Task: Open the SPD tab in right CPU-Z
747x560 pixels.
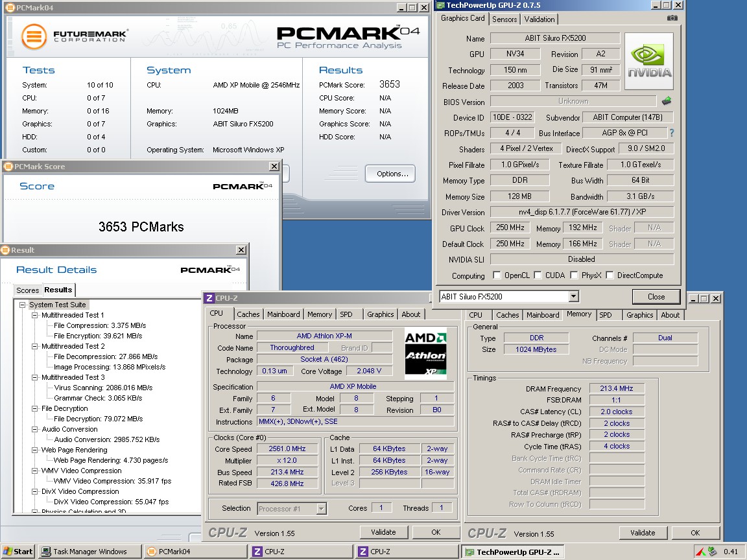Action: click(x=606, y=315)
